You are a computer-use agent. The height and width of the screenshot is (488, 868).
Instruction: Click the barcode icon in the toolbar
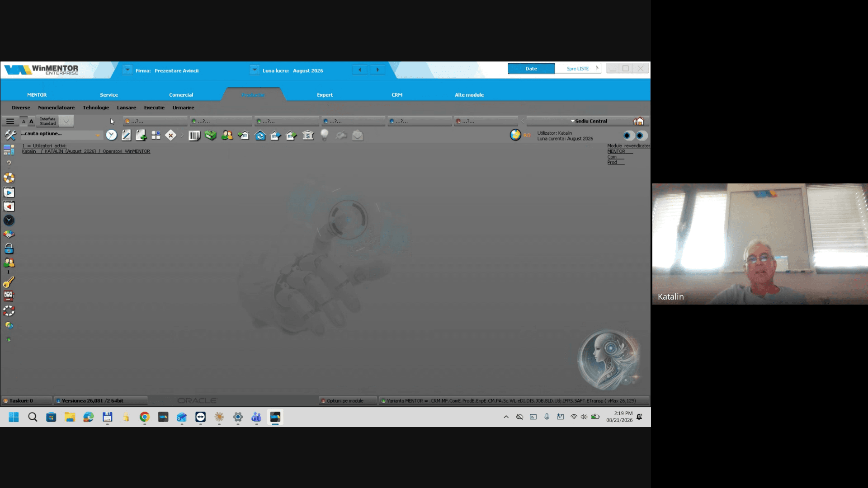coord(194,136)
